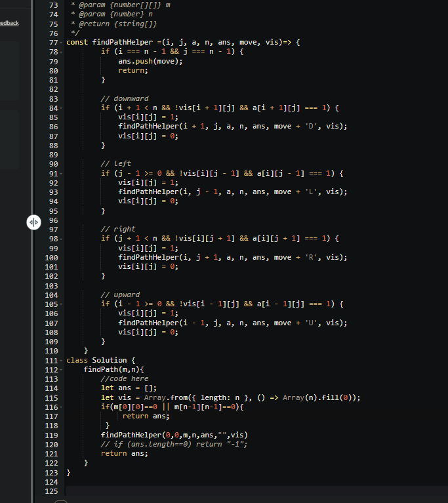Click line number 124 in the gutter
Screen dimensions: 448x503
[x=51, y=482]
